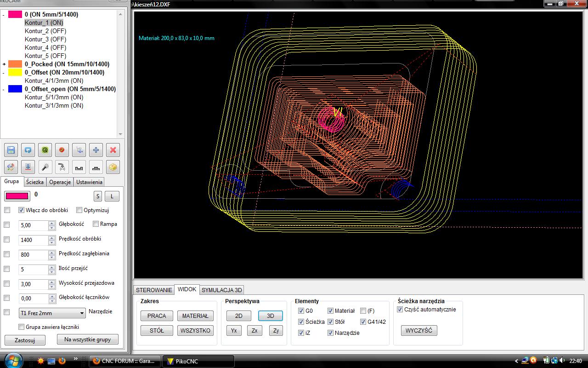Click the curved arrow entry point icon
This screenshot has width=588, height=368.
coord(62,167)
